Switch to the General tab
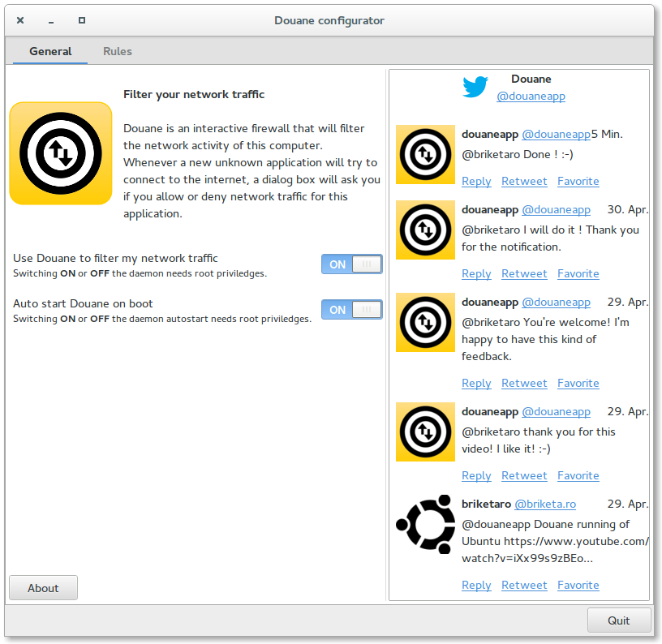Image resolution: width=662 pixels, height=644 pixels. click(50, 51)
